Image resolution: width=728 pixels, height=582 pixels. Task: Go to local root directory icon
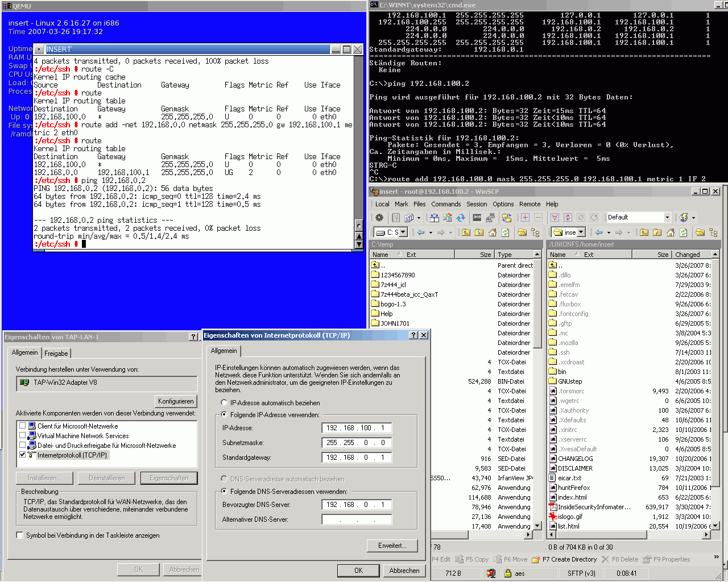click(479, 232)
